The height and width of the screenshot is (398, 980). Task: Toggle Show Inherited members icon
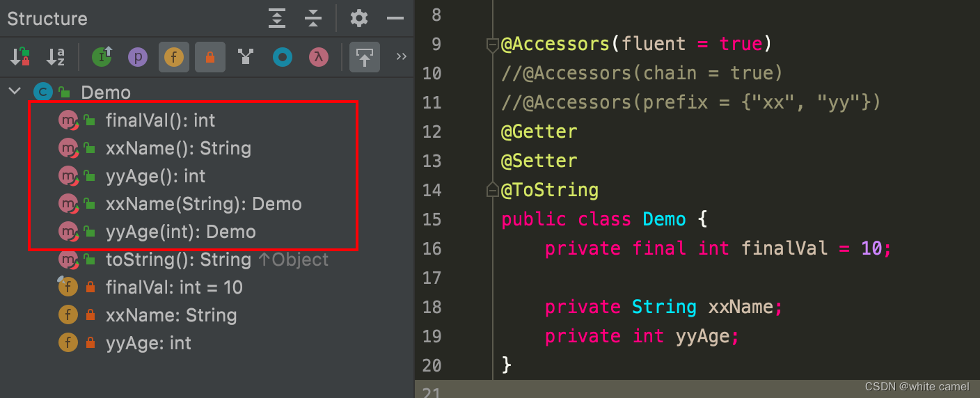click(x=102, y=57)
